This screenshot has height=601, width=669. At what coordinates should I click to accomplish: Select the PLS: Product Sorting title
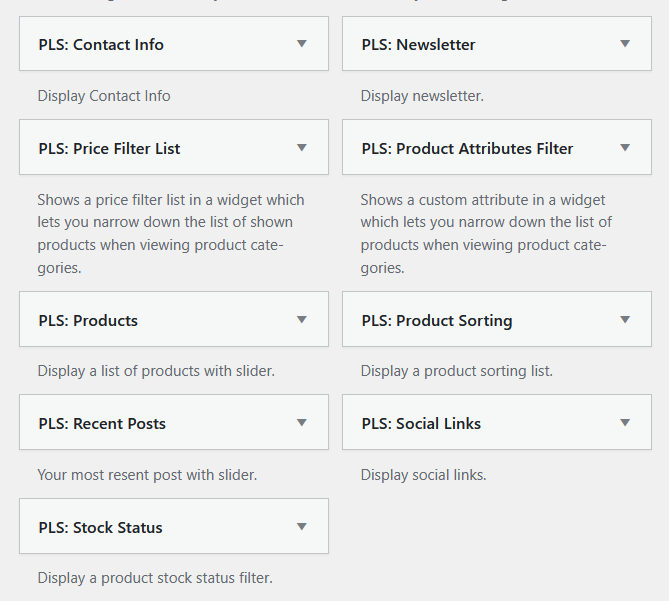[437, 321]
